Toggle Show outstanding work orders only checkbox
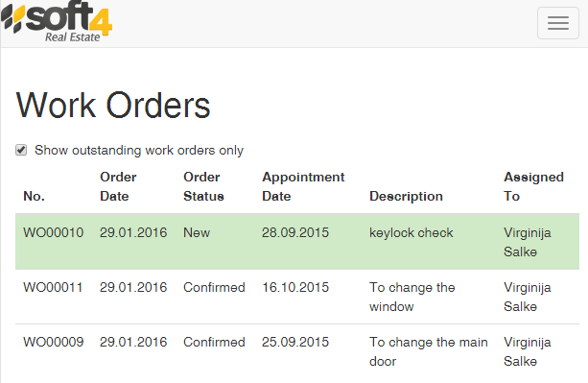The height and width of the screenshot is (383, 588). pyautogui.click(x=21, y=150)
